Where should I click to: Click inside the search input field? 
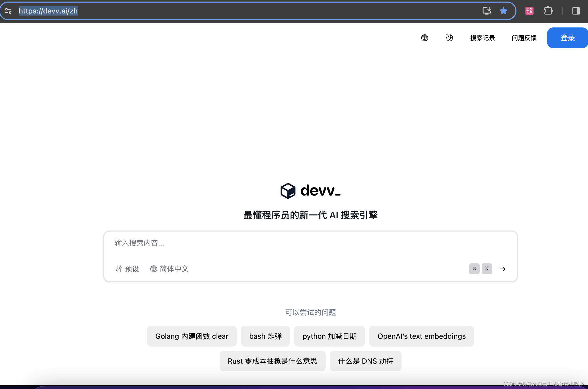tap(285, 243)
